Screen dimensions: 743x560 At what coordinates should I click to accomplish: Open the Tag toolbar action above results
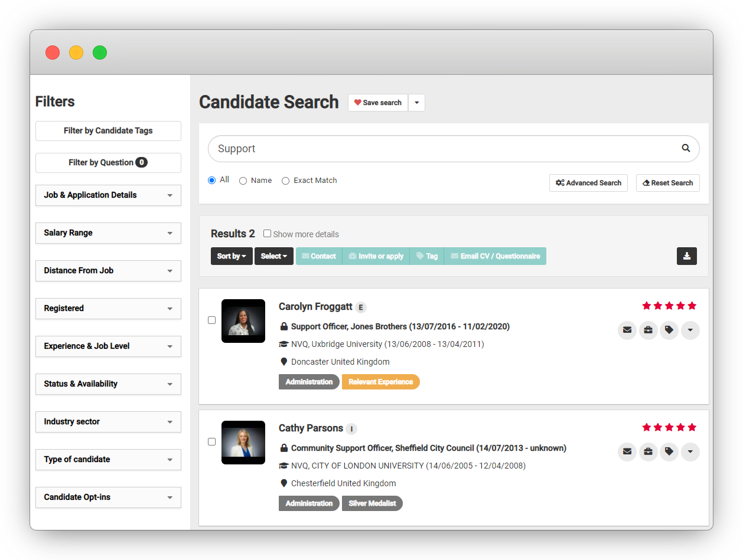(426, 256)
